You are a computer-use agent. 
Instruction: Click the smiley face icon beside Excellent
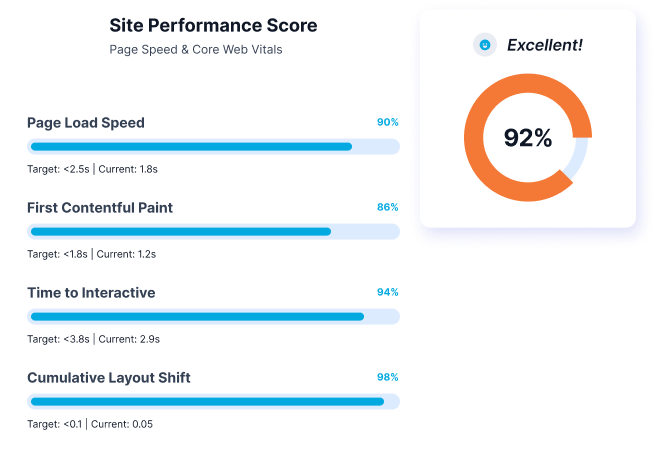pos(485,45)
